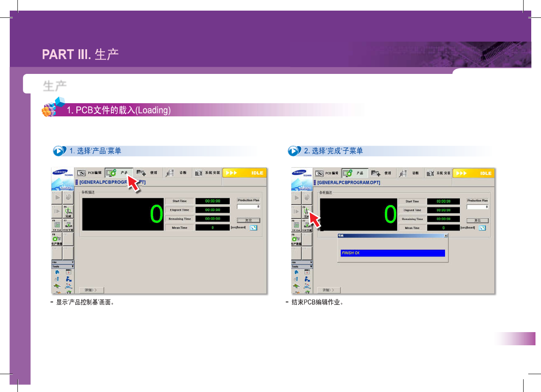Open PCB编辑 tab in step 2 screenshot
This screenshot has width=541, height=392.
pos(327,173)
